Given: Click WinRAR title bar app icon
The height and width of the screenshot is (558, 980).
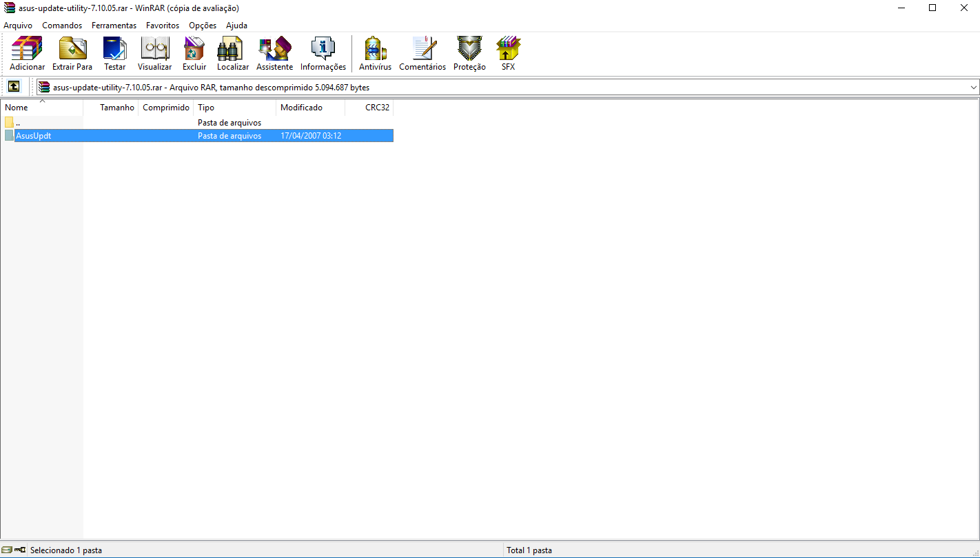Looking at the screenshot, I should coord(10,8).
